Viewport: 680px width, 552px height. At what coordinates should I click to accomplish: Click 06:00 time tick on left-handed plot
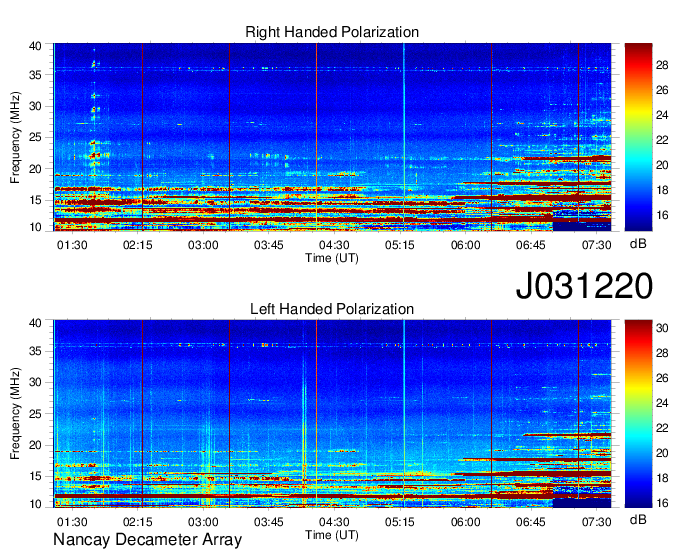(465, 522)
